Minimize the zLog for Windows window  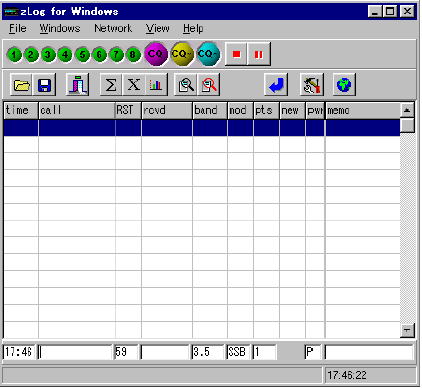(x=375, y=12)
